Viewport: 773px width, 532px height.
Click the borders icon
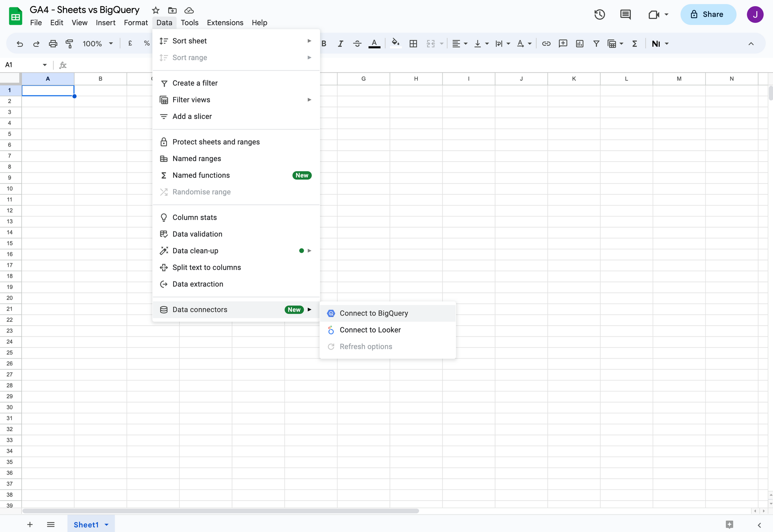pos(413,44)
